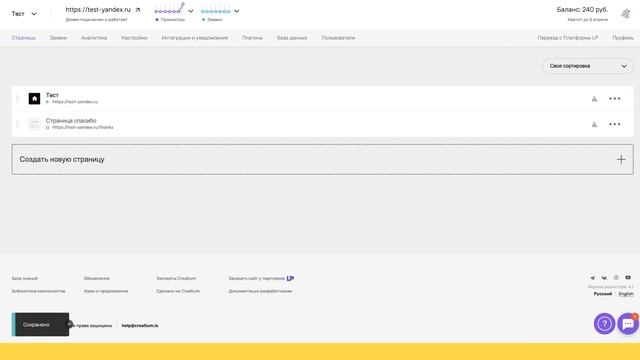Open Переход с Платформы LP link
This screenshot has width=640, height=360.
click(567, 38)
